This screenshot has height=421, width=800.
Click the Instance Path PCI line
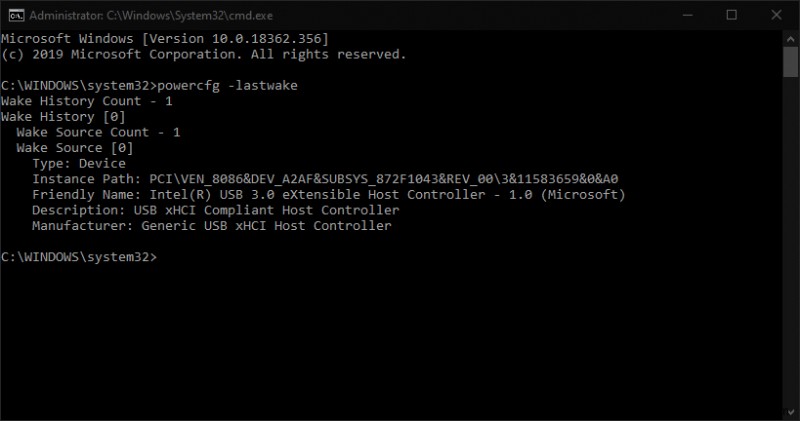click(325, 179)
